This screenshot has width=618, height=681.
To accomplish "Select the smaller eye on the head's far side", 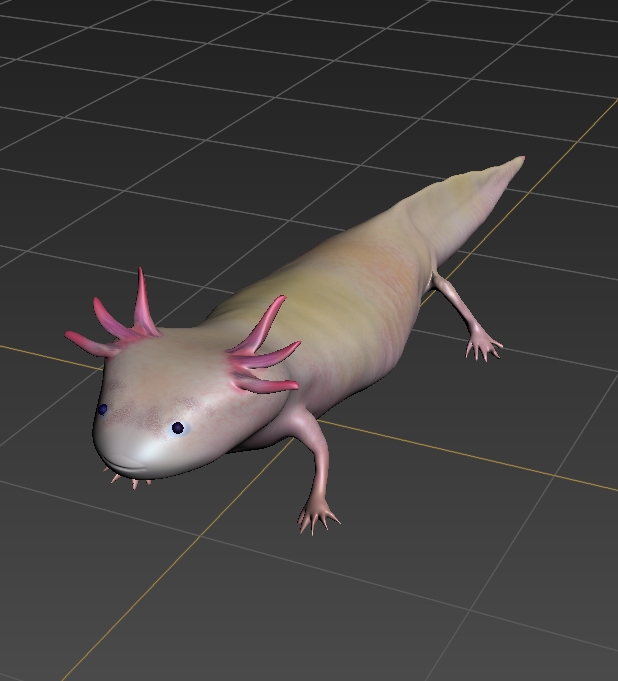I will [x=102, y=409].
